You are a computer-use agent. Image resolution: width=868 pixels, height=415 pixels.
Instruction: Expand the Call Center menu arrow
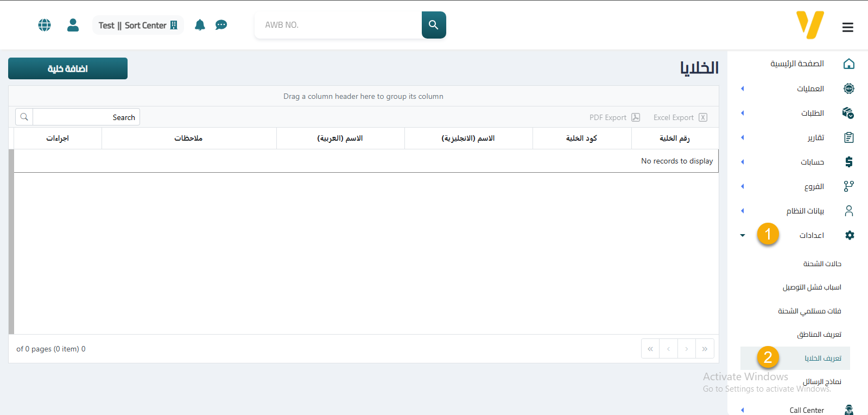pyautogui.click(x=742, y=410)
